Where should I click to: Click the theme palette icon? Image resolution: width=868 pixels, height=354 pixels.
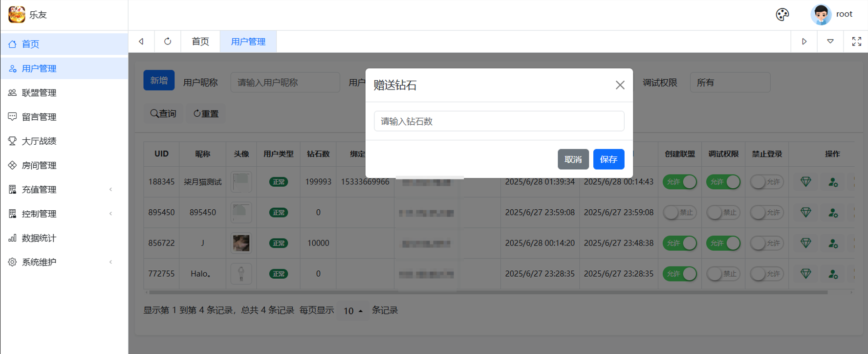tap(782, 15)
